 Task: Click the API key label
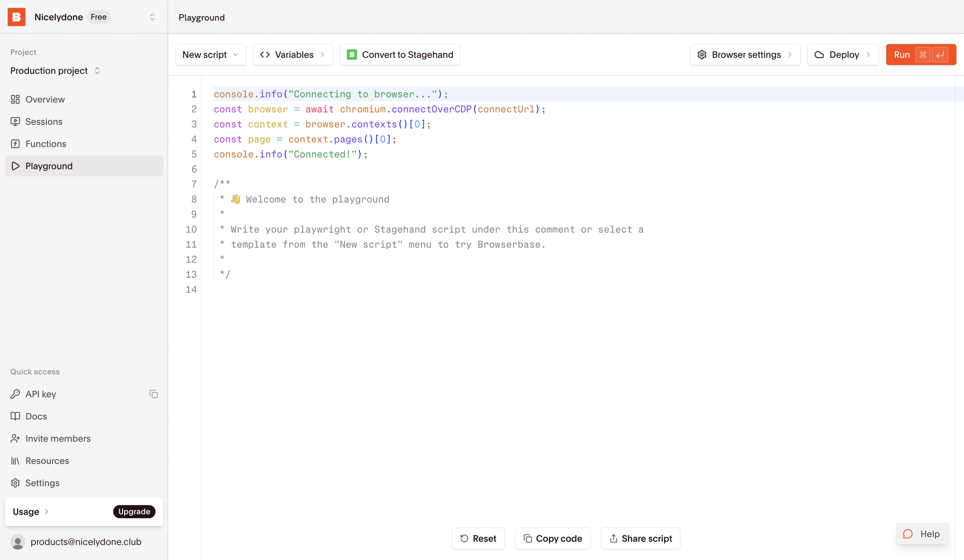[41, 394]
